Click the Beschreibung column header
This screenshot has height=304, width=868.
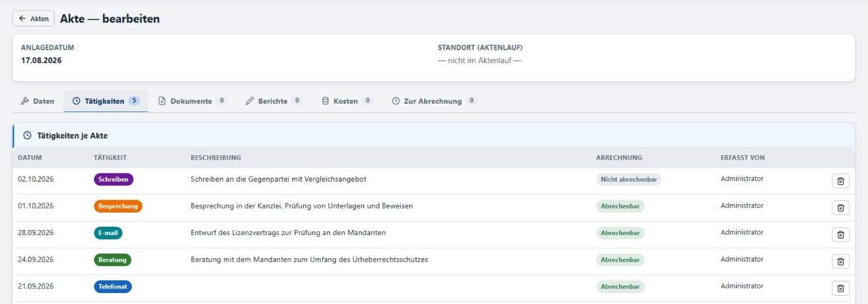[x=216, y=158]
